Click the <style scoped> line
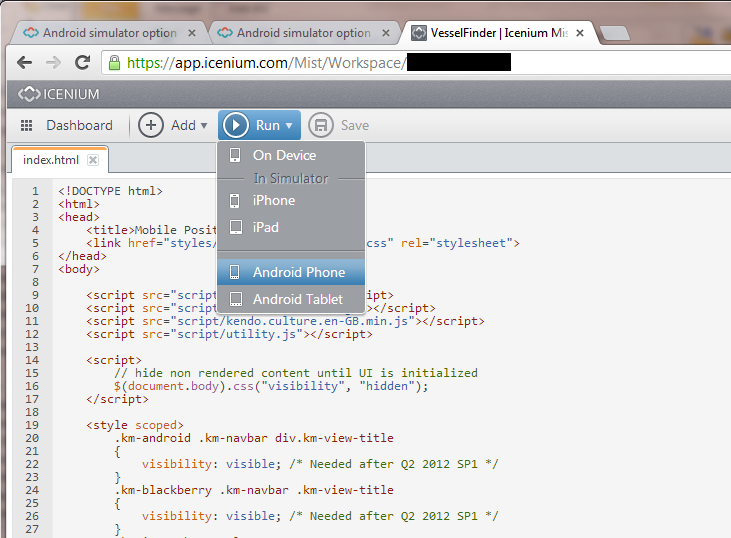This screenshot has width=731, height=538. pyautogui.click(x=135, y=425)
